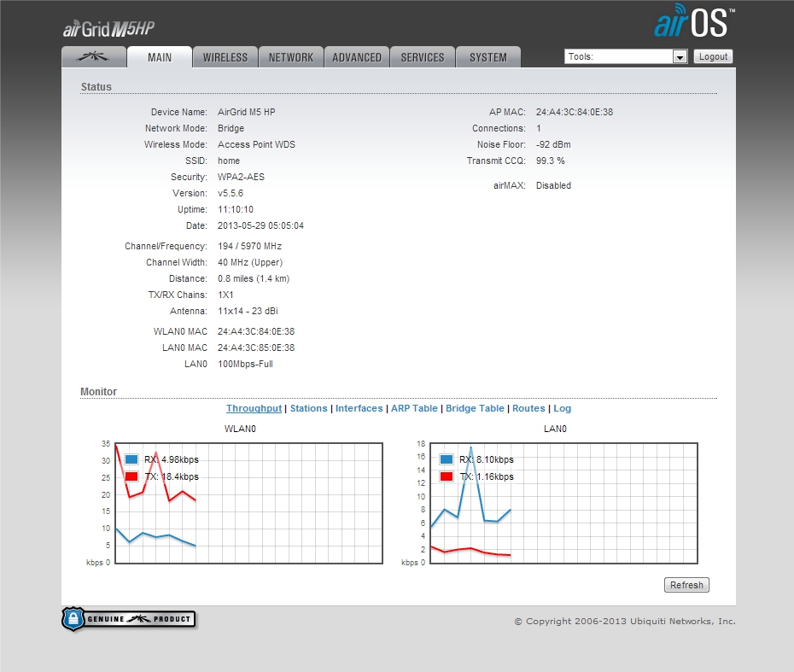Open the NETWORK tab

[291, 57]
